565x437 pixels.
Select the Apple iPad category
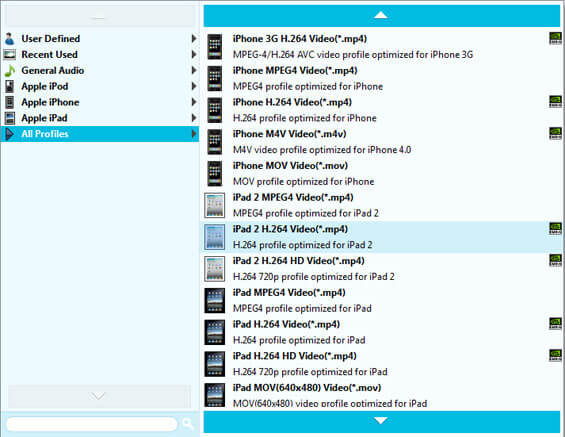tap(100, 118)
